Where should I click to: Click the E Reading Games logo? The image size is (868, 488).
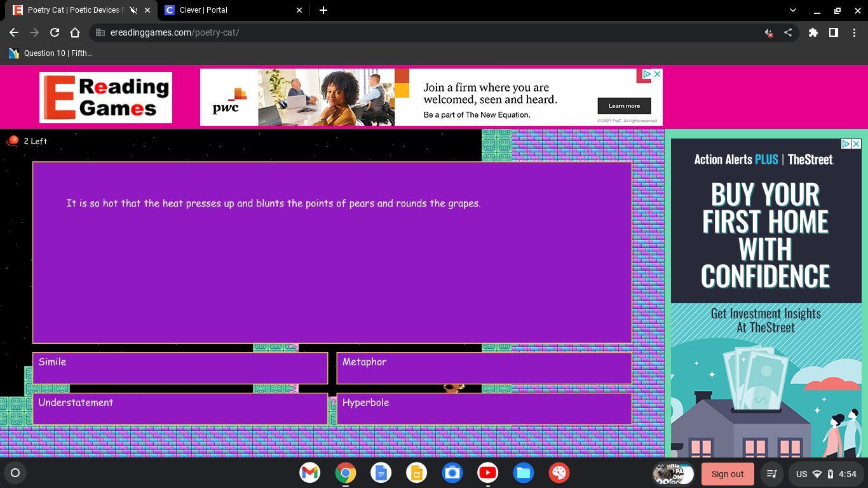click(x=105, y=97)
